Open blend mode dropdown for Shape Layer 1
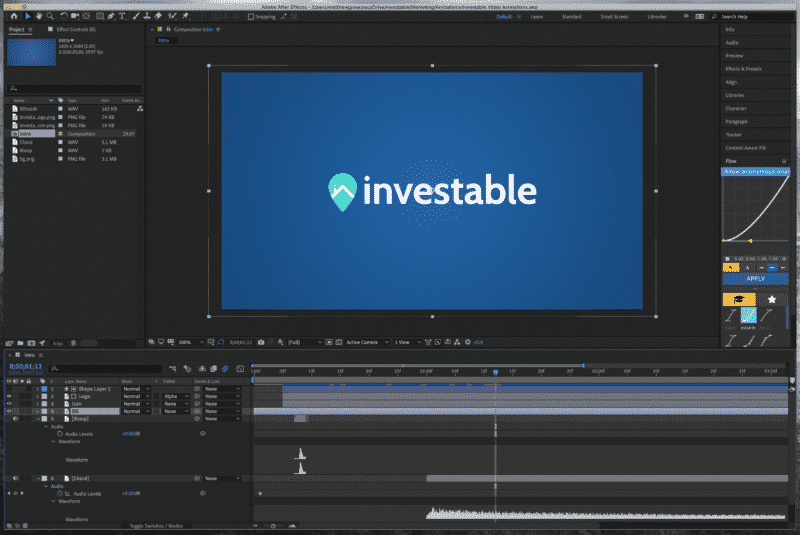The width and height of the screenshot is (800, 535). [x=136, y=389]
